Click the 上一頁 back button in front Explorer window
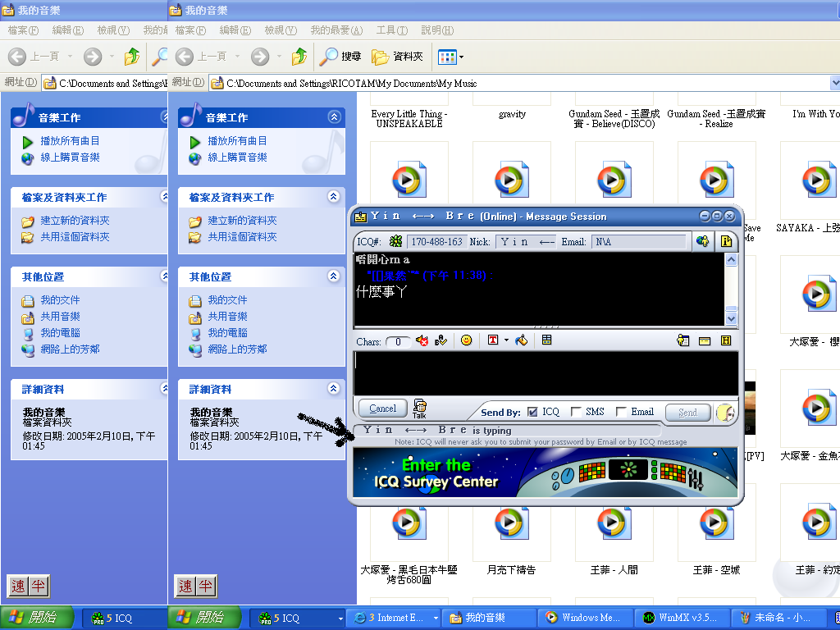Image resolution: width=840 pixels, height=630 pixels. pyautogui.click(x=201, y=57)
